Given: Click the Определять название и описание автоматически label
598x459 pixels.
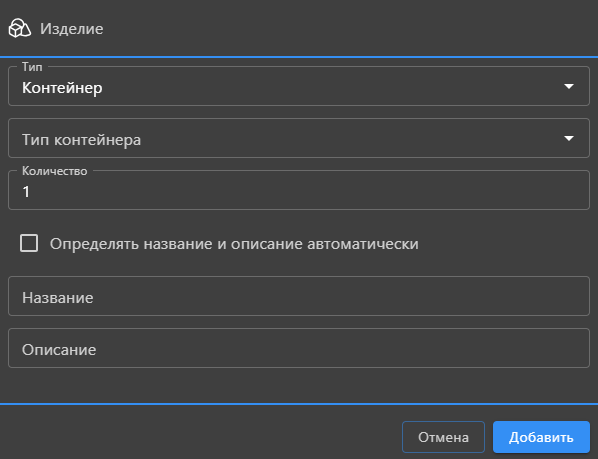Looking at the screenshot, I should 234,244.
